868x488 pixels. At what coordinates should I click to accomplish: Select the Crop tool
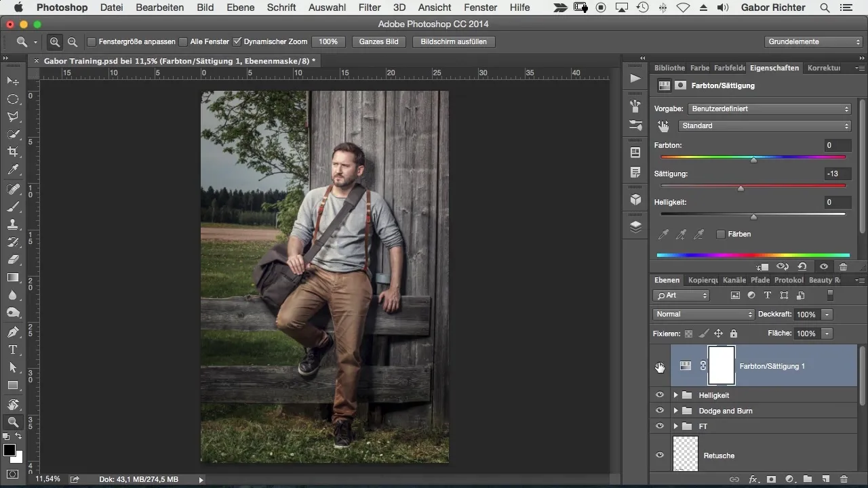(13, 152)
